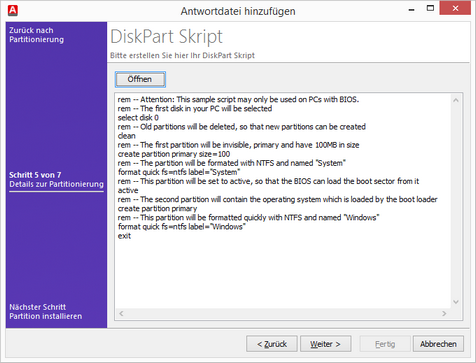Click the 'format quick fs=ntfs label="Windows"' line

[182, 227]
